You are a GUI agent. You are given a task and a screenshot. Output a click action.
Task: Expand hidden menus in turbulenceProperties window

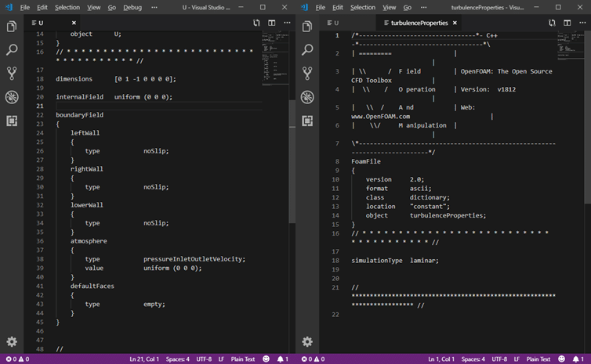point(423,7)
